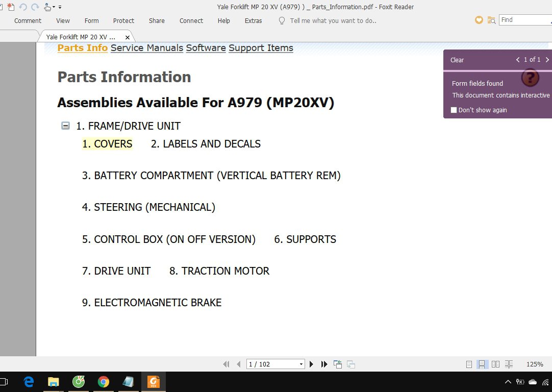Open 9. ELECTROMAGNETIC BRAKE assembly
This screenshot has width=552, height=392.
click(152, 303)
